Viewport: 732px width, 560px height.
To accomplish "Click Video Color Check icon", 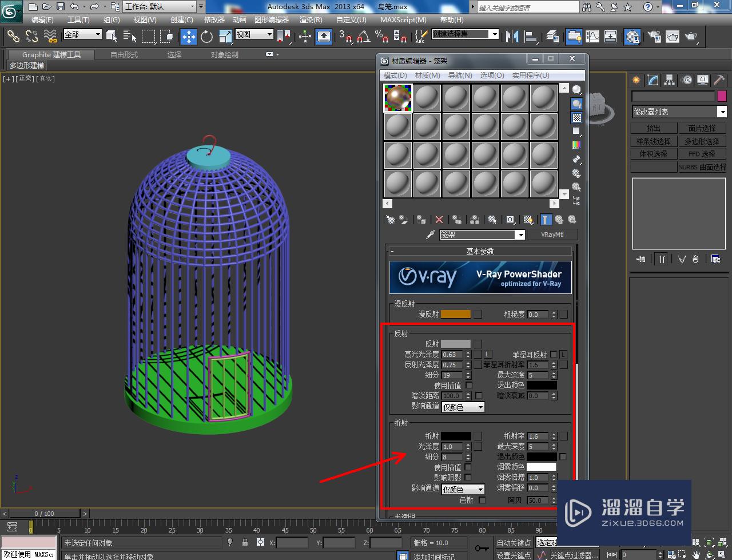I will pos(576,145).
